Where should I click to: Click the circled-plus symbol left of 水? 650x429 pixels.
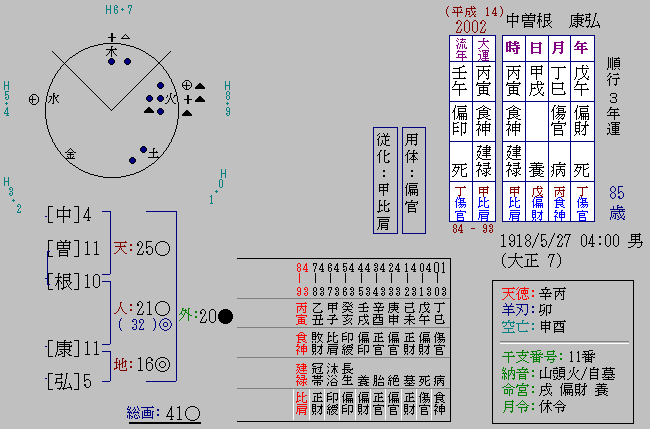point(33,99)
